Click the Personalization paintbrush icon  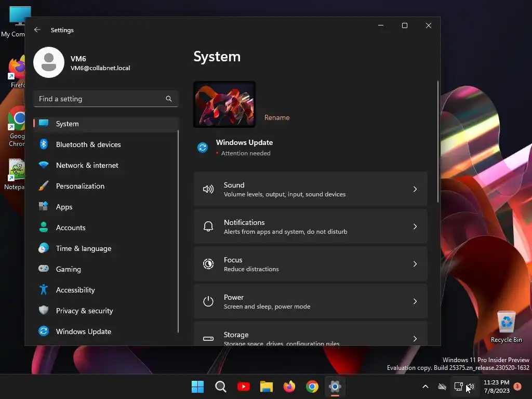[44, 185]
